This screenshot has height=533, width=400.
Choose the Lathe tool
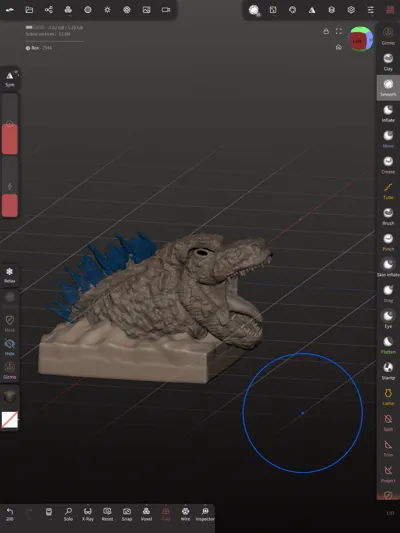388,397
